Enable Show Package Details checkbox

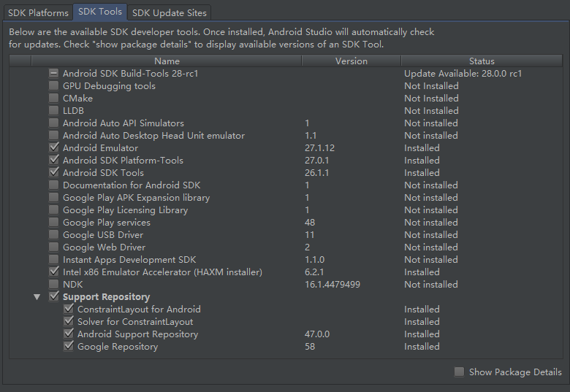[459, 372]
